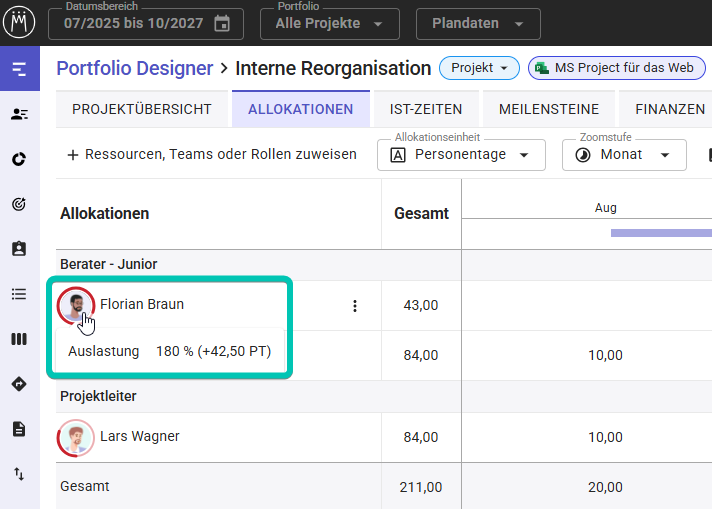Expand the Portfolio 'Alle Projekte' dropdown
Screen dimensions: 712x509
pos(329,23)
